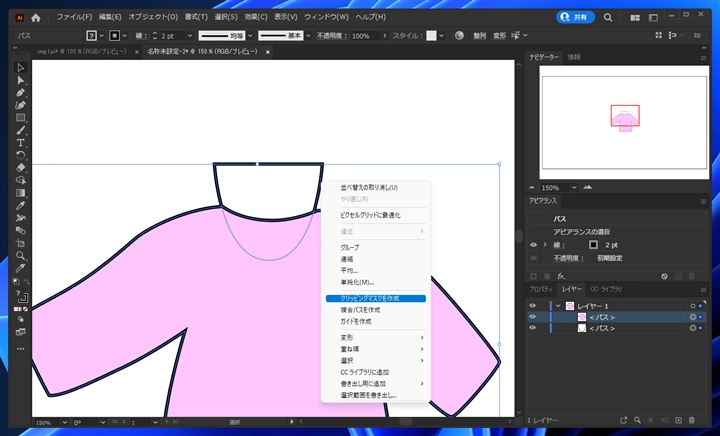The image size is (720, 436).
Task: Open the 均等 width profile dropdown
Action: (250, 35)
